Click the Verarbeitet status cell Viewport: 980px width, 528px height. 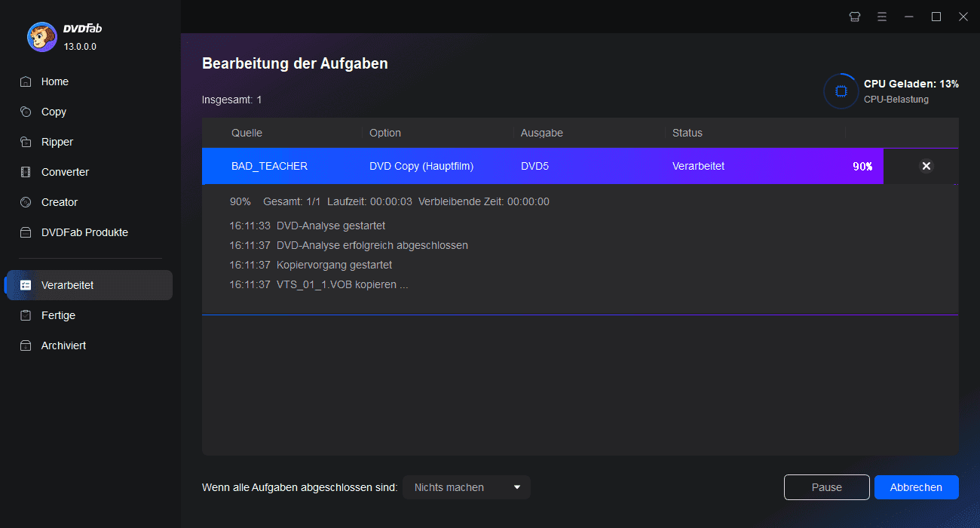point(698,166)
